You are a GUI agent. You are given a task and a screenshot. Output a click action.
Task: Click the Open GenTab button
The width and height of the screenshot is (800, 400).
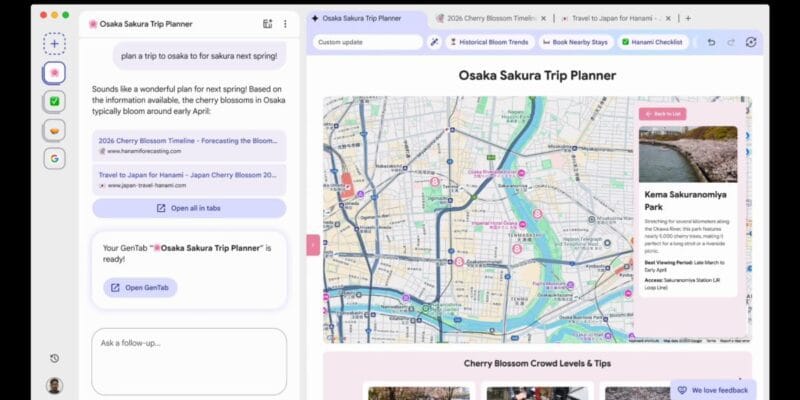pos(140,288)
